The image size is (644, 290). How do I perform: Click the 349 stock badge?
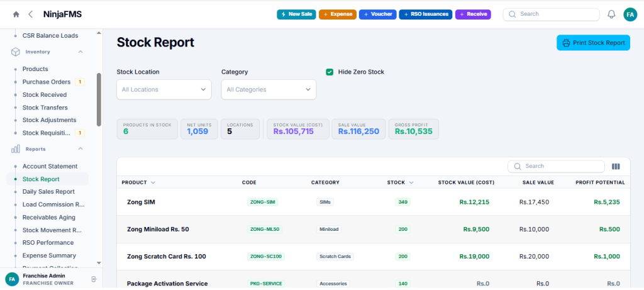click(x=402, y=202)
